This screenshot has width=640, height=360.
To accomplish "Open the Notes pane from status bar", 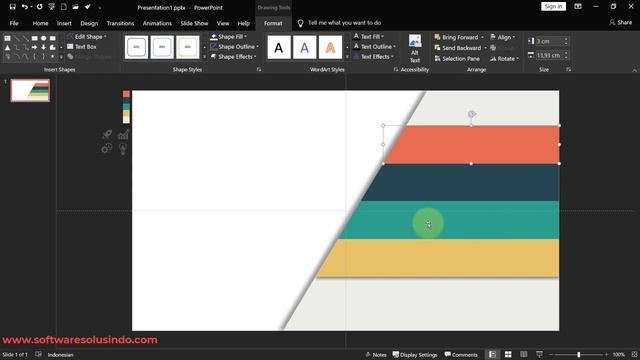I will pyautogui.click(x=376, y=355).
